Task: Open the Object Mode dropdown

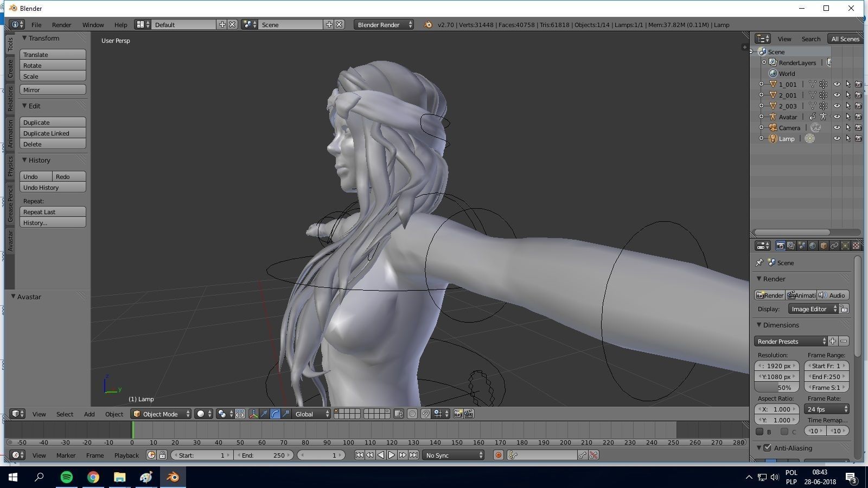Action: pyautogui.click(x=161, y=414)
